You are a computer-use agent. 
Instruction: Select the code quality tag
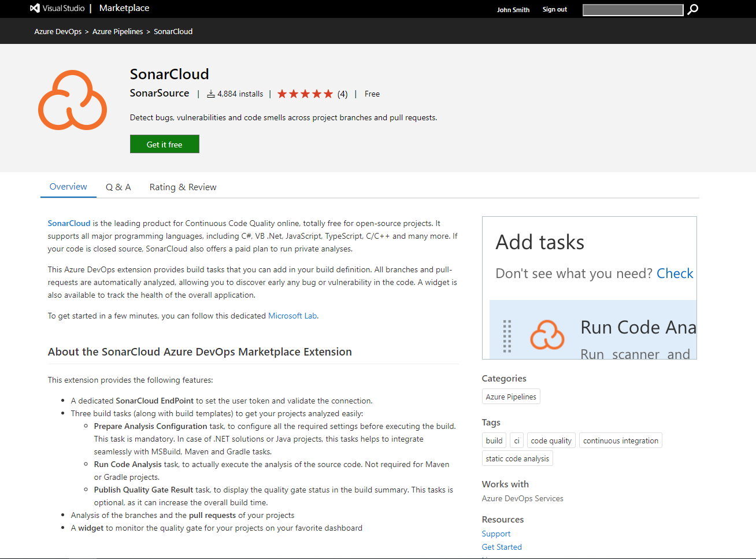(551, 440)
